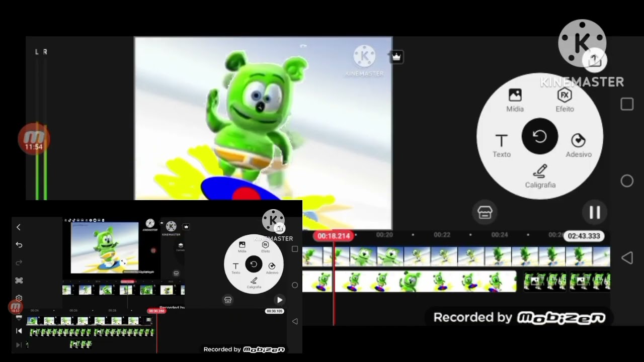
Task: Open Adesivo in the small wheel
Action: [x=272, y=268]
